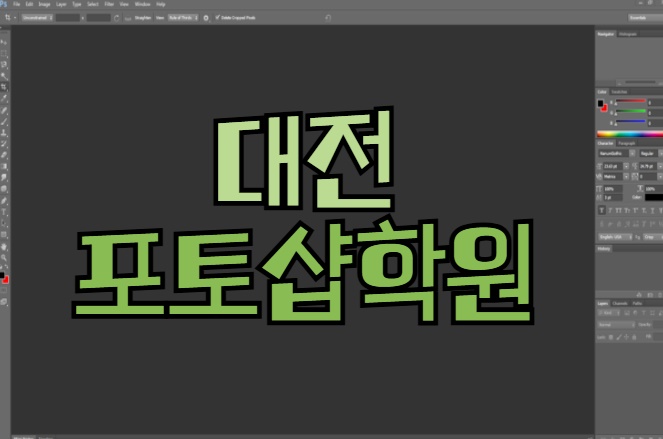The height and width of the screenshot is (439, 663).
Task: Toggle Small Caps in Character panel
Action: point(627,210)
